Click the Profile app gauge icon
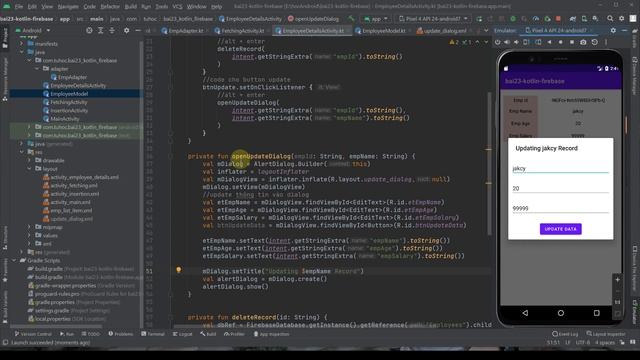 click(536, 19)
